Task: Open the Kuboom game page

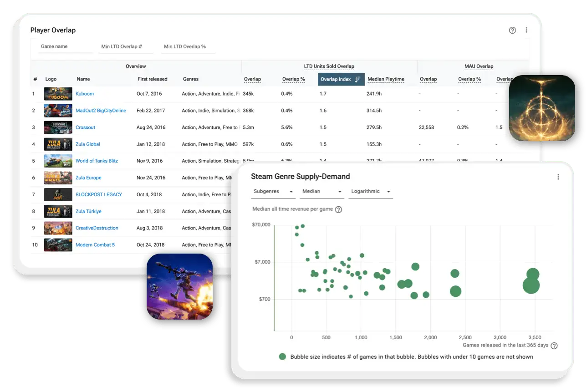Action: click(85, 94)
